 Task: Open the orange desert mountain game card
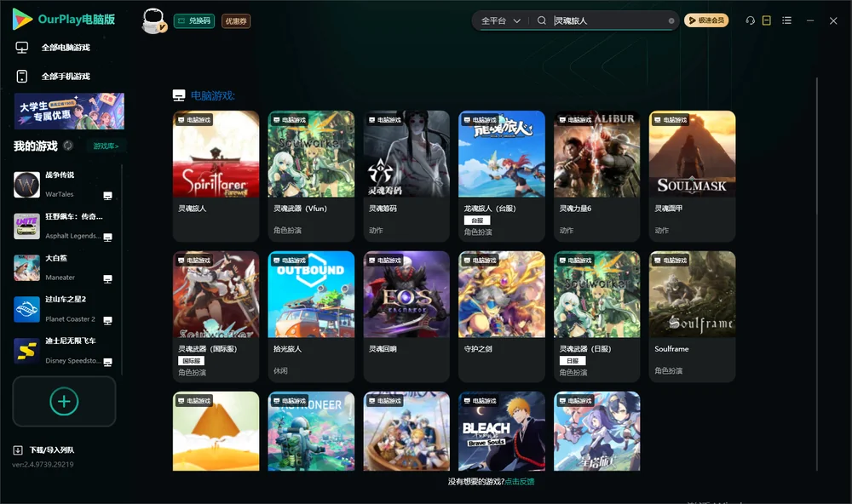pyautogui.click(x=216, y=432)
